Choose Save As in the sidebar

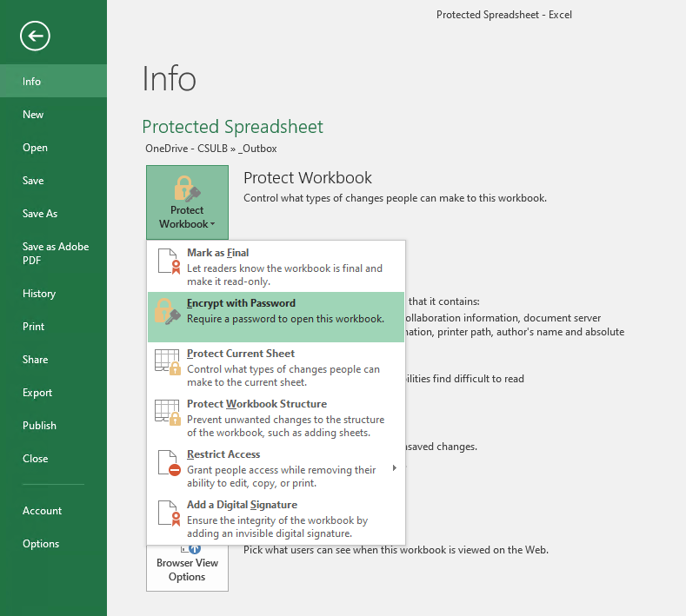tap(53, 214)
